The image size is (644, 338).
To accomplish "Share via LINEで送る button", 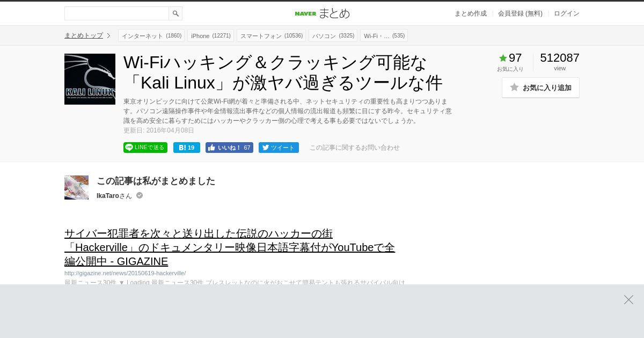I will 145,148.
